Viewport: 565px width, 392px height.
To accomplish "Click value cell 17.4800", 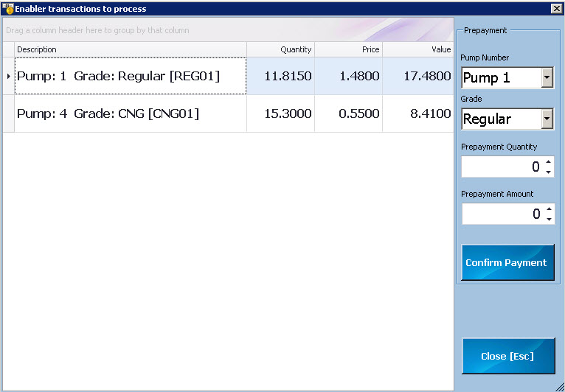I will pyautogui.click(x=418, y=76).
